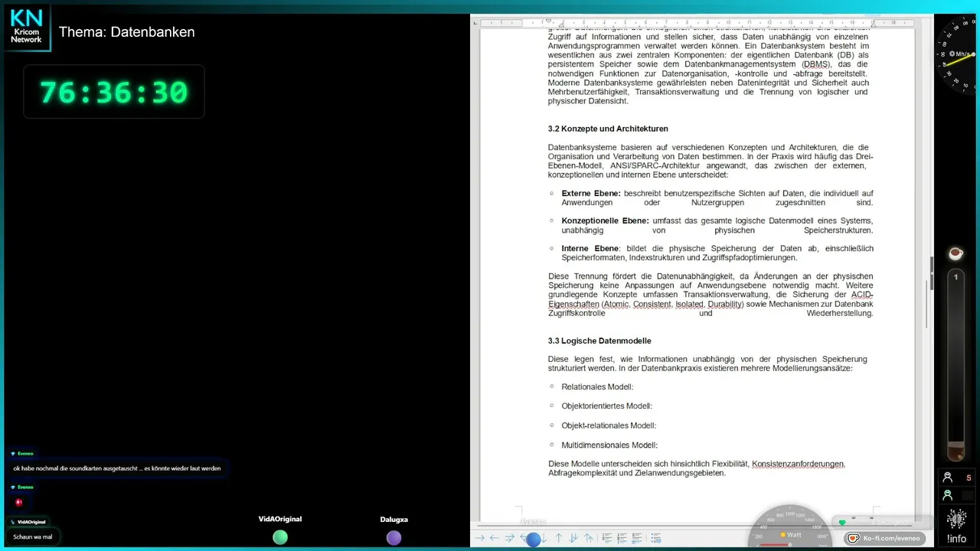This screenshot has height=551, width=980.
Task: Click the bold 'Interne Ebene' text
Action: click(x=590, y=249)
